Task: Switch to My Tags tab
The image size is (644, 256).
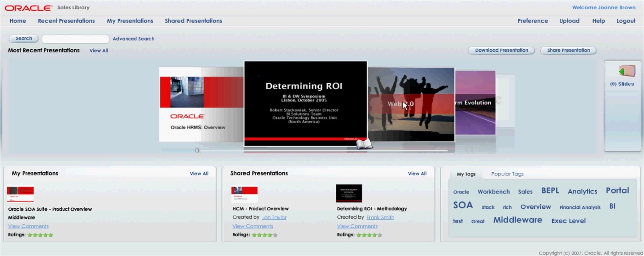Action: point(466,174)
